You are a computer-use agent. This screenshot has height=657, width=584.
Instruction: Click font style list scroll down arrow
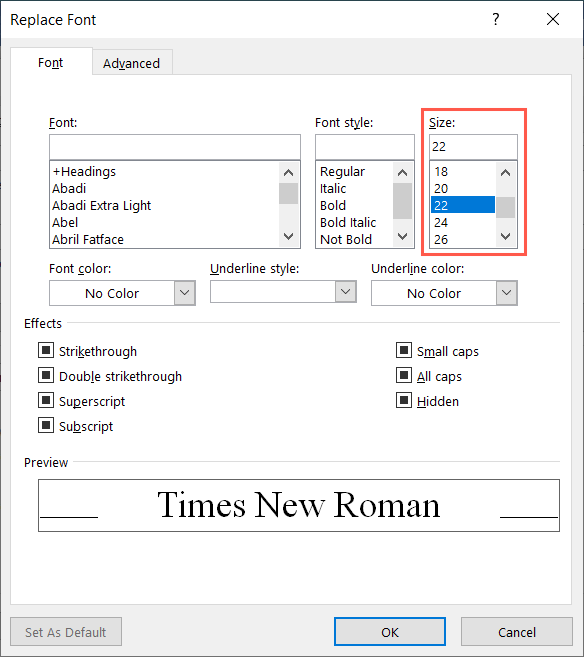402,236
